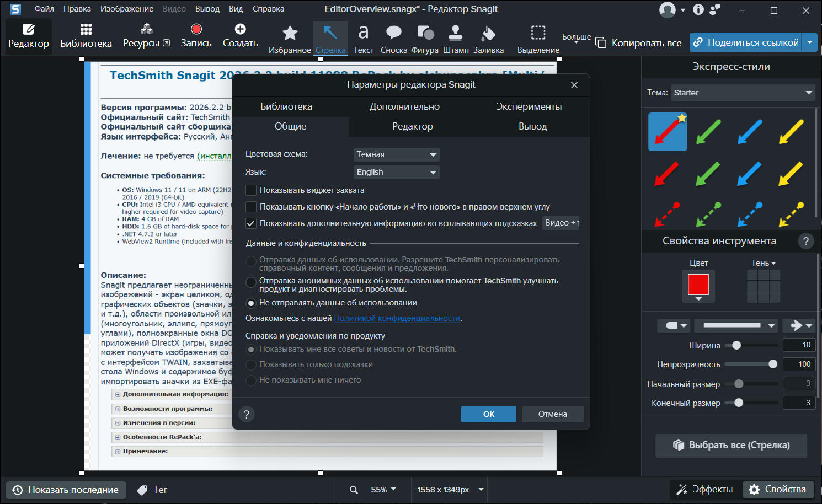Select the Стрелка (Arrow) tool
822x504 pixels.
click(x=330, y=39)
